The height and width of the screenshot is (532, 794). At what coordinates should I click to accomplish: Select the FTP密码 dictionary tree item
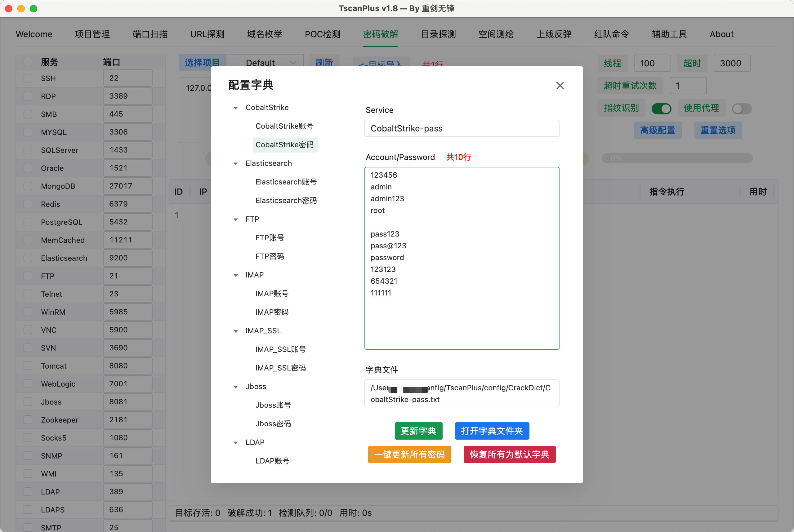coord(270,256)
